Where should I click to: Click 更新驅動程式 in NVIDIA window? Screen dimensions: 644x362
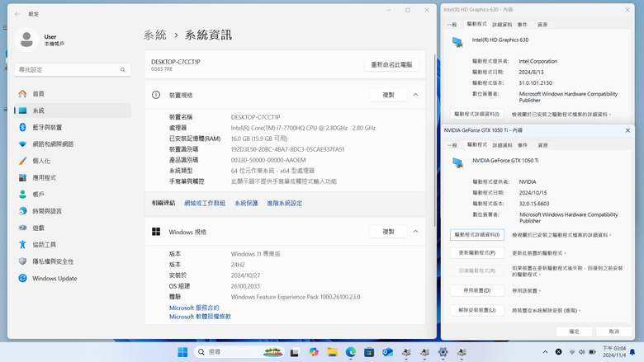(477, 253)
